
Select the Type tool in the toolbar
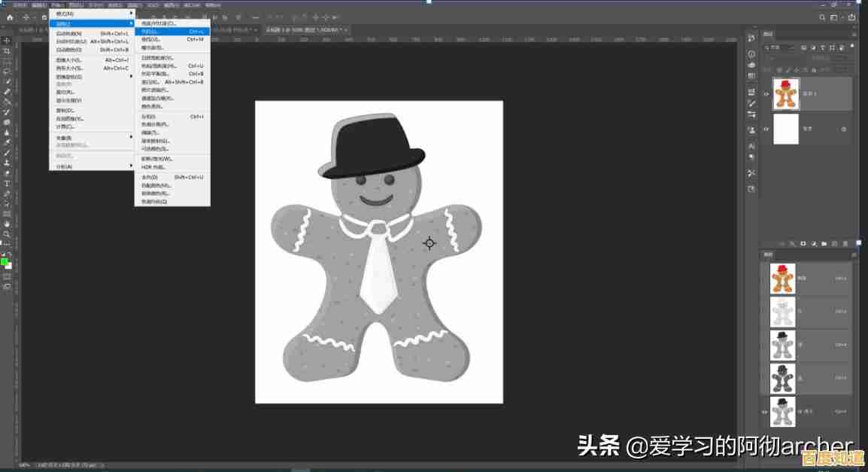point(7,183)
